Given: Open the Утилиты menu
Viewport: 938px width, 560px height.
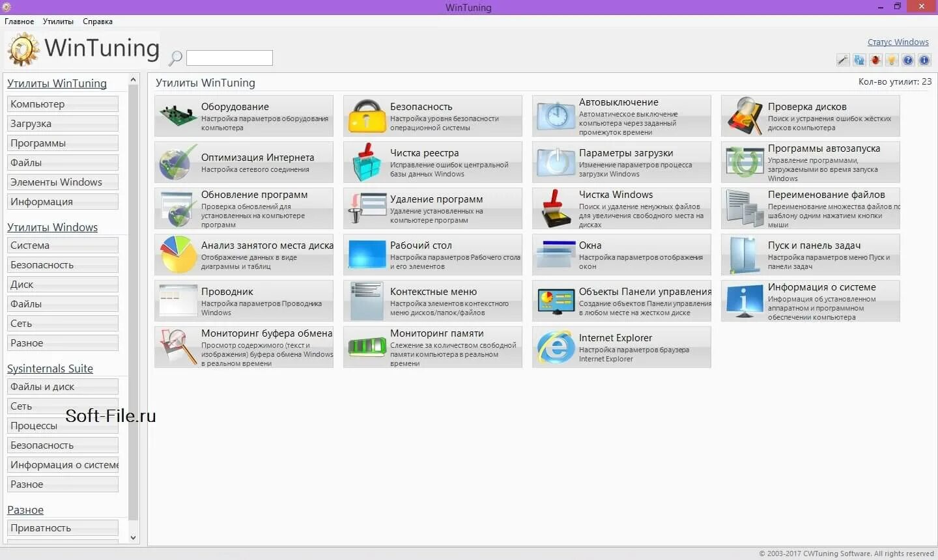Looking at the screenshot, I should coord(58,21).
